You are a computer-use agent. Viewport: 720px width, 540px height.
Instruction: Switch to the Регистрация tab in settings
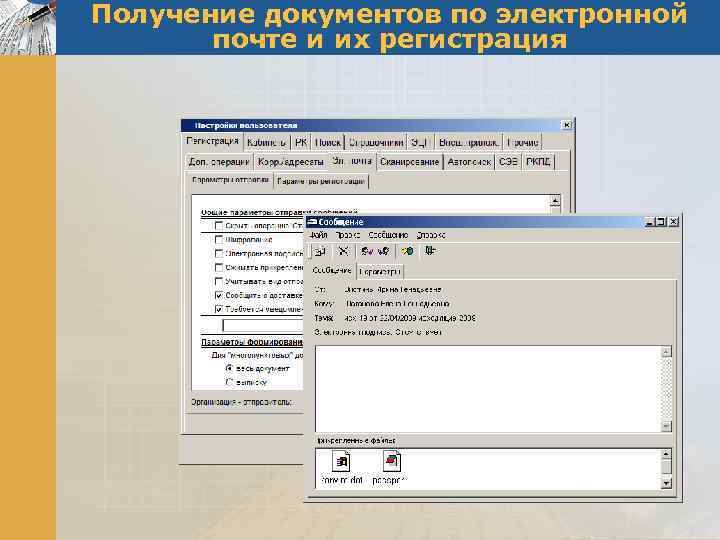coord(213,141)
